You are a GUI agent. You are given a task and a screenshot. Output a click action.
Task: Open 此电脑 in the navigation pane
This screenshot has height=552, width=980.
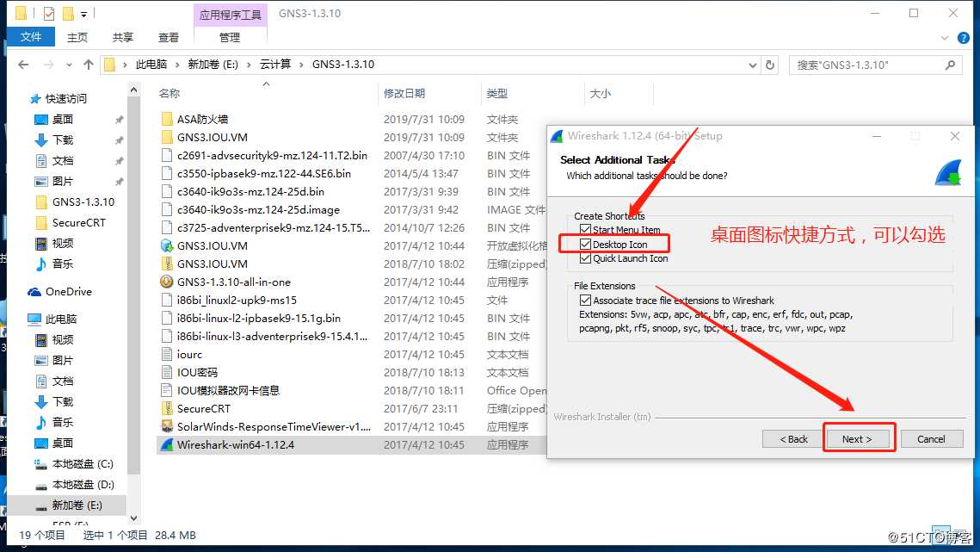[60, 319]
